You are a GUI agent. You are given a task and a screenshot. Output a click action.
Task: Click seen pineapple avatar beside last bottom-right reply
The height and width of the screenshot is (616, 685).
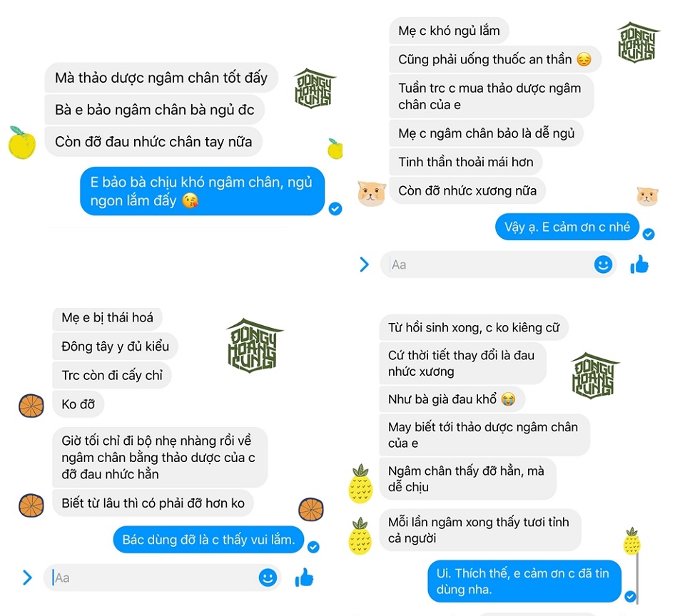[x=631, y=541]
